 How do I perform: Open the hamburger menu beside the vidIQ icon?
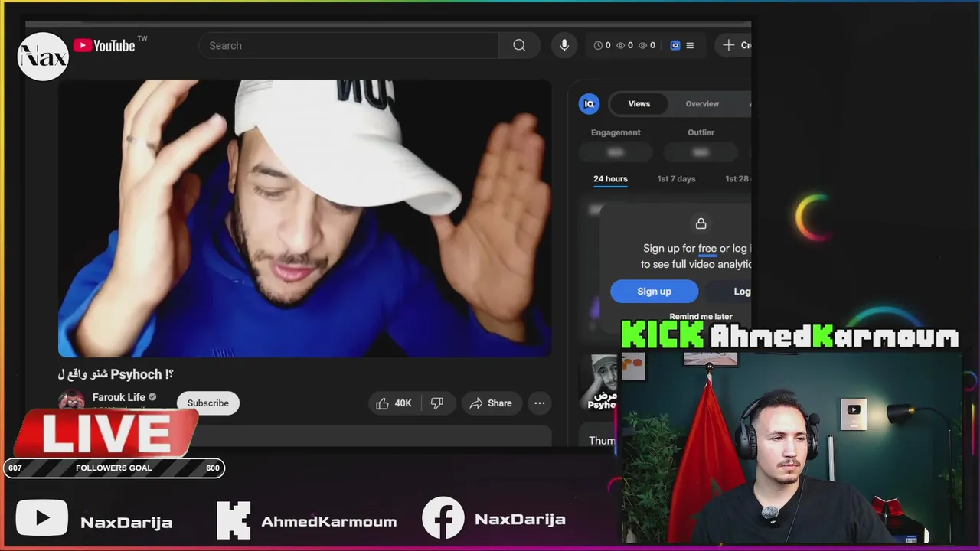[690, 46]
